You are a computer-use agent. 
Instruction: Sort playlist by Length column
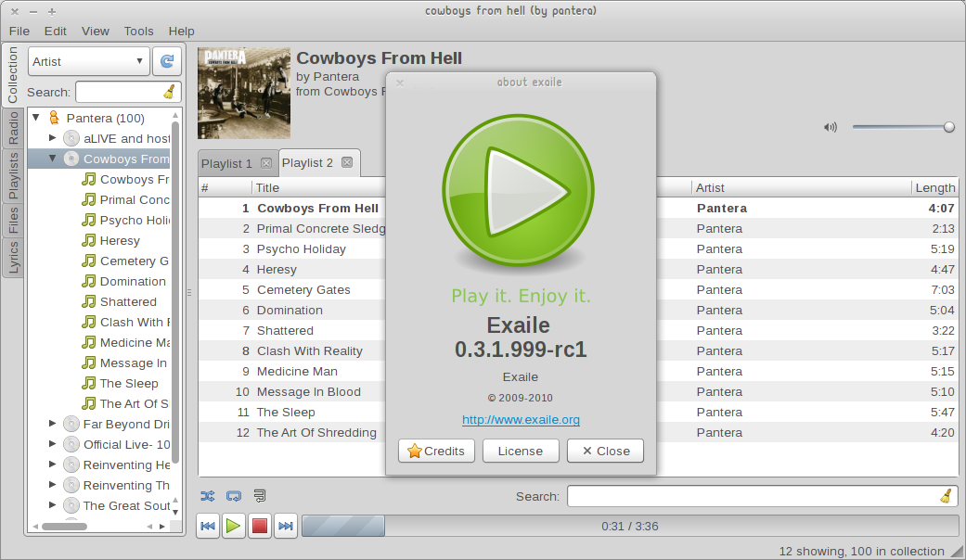click(934, 187)
